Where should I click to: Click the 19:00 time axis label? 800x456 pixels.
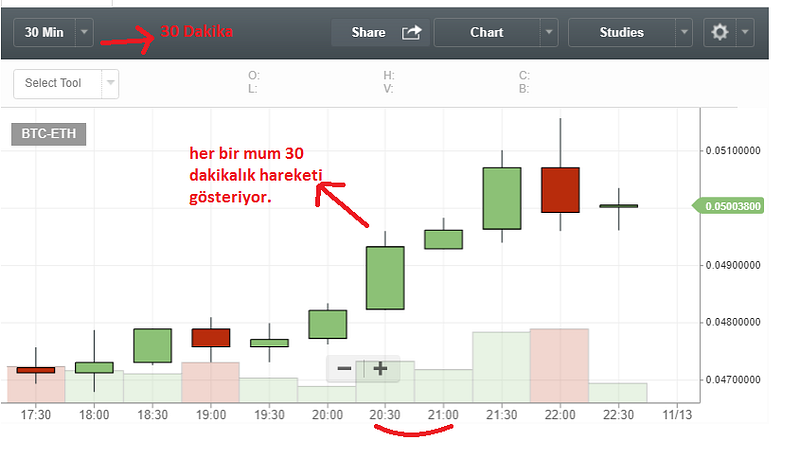[x=211, y=415]
